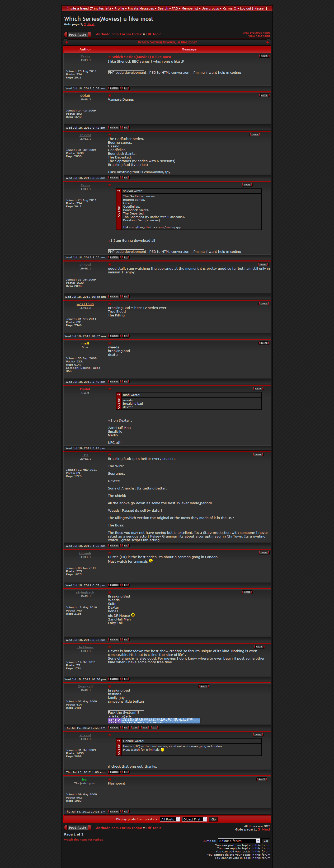334x868 pixels.
Task: Quote hen's Flashpoint post
Action: point(262,779)
